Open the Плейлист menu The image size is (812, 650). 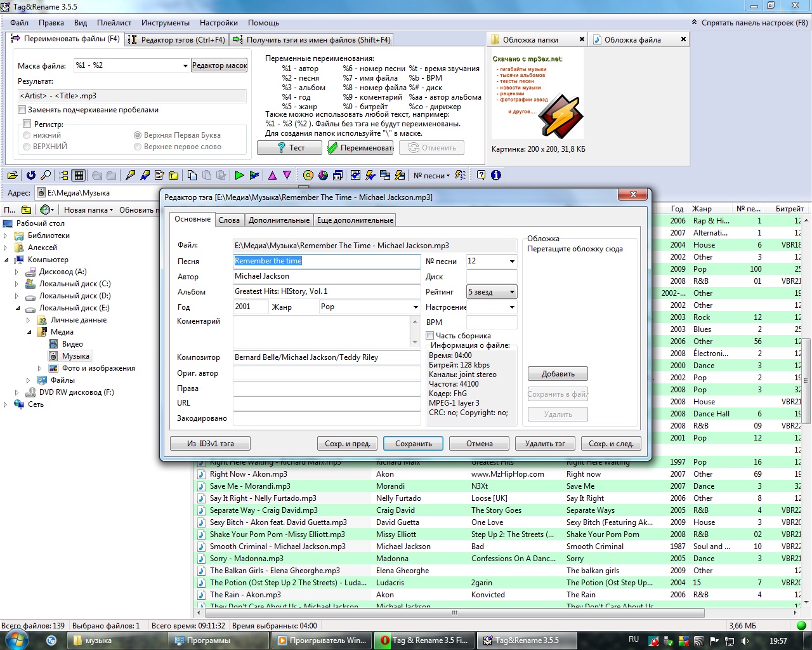pyautogui.click(x=114, y=22)
